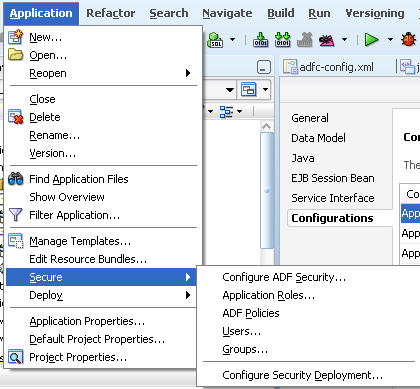Open dropdown arrow next to SQL icon
This screenshot has height=389, width=420.
pyautogui.click(x=232, y=40)
